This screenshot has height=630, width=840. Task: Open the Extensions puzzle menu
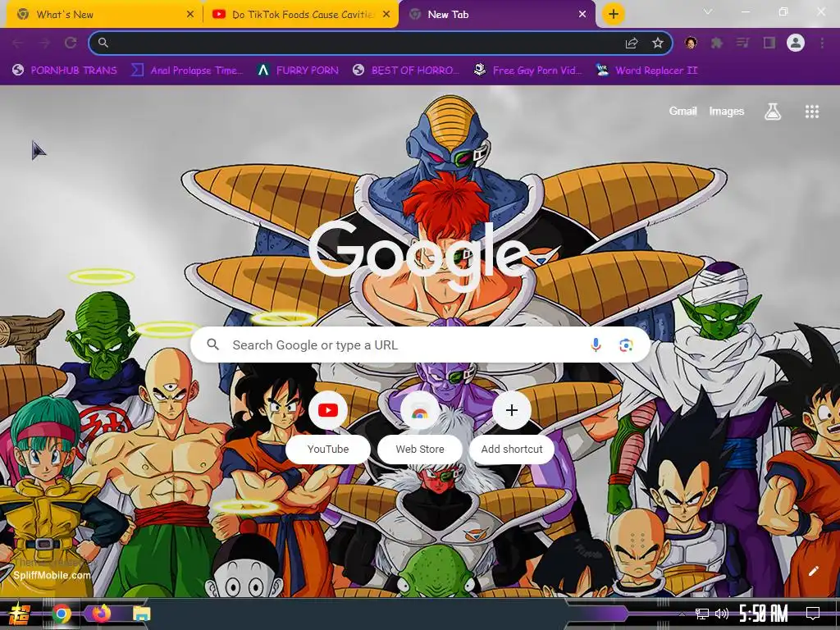click(717, 43)
